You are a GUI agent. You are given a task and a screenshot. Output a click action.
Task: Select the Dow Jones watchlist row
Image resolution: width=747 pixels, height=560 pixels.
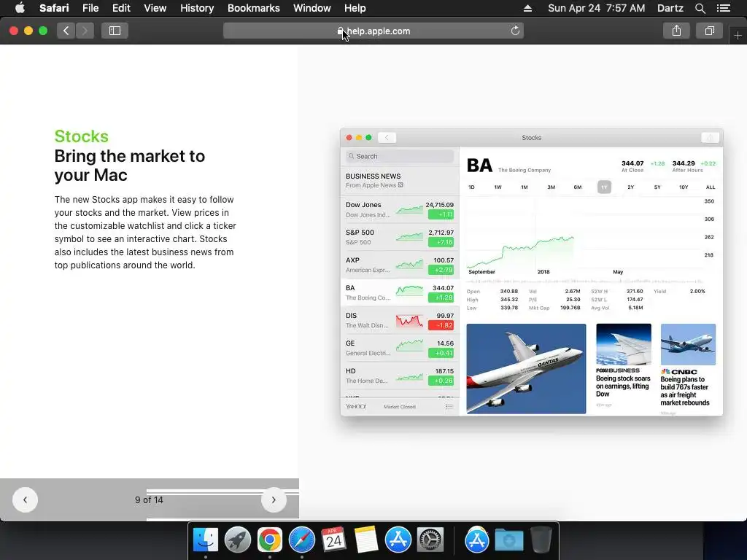tap(400, 209)
